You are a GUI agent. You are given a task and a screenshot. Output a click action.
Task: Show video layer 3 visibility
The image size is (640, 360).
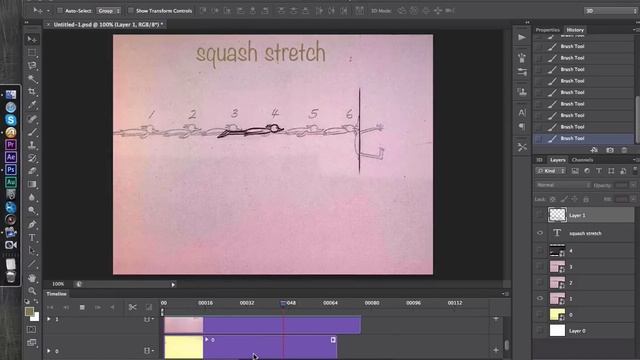click(540, 267)
